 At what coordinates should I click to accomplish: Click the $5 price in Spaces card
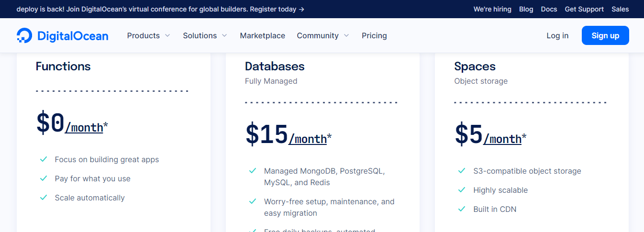pos(468,134)
